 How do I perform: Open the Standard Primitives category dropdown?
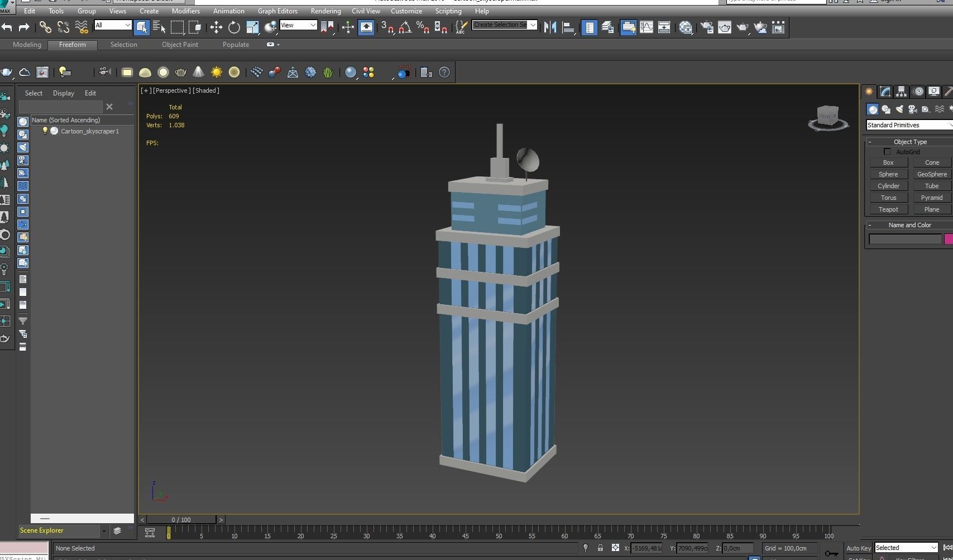point(909,125)
